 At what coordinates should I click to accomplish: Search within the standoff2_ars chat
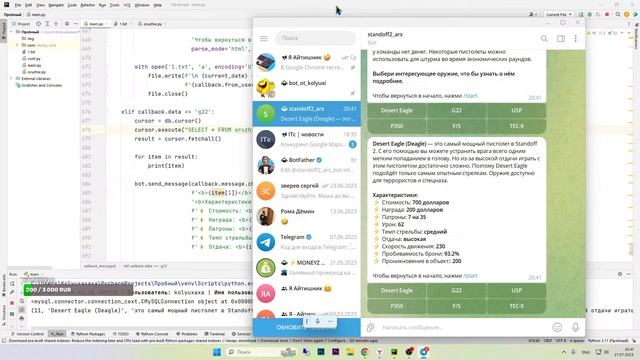(544, 38)
